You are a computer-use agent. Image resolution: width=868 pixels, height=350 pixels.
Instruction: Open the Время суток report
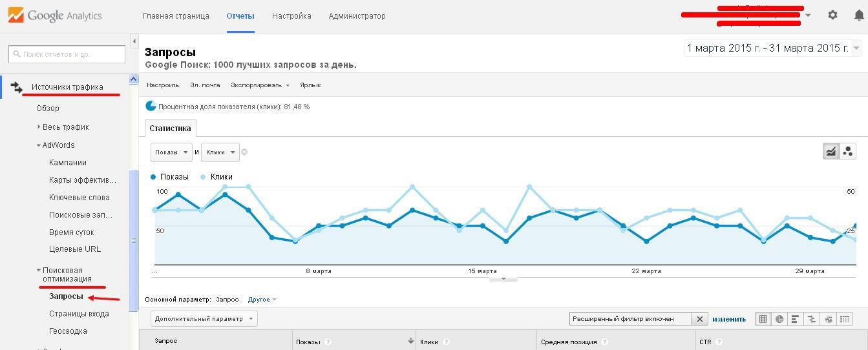pyautogui.click(x=72, y=232)
